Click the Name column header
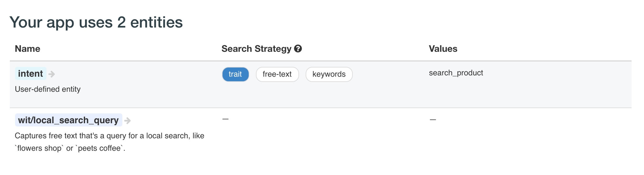The height and width of the screenshot is (175, 644). pyautogui.click(x=27, y=49)
